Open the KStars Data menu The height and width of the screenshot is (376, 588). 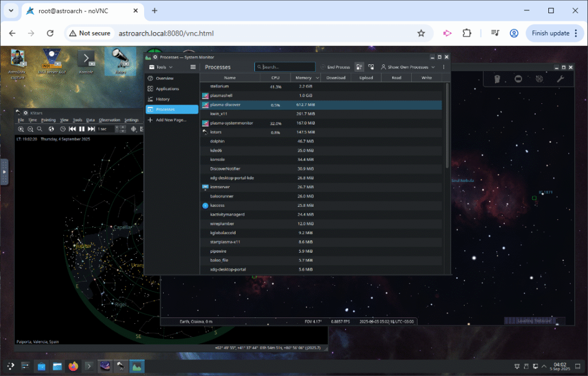pos(90,120)
